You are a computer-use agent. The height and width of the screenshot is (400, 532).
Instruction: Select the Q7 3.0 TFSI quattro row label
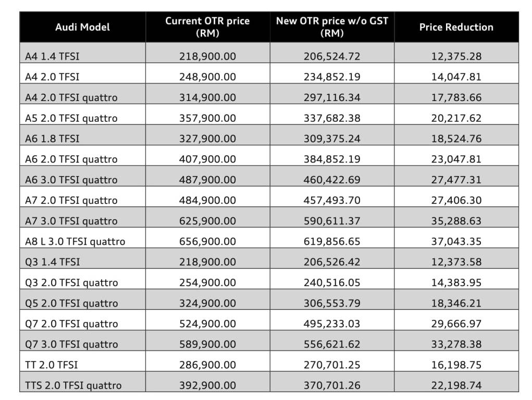pyautogui.click(x=71, y=344)
